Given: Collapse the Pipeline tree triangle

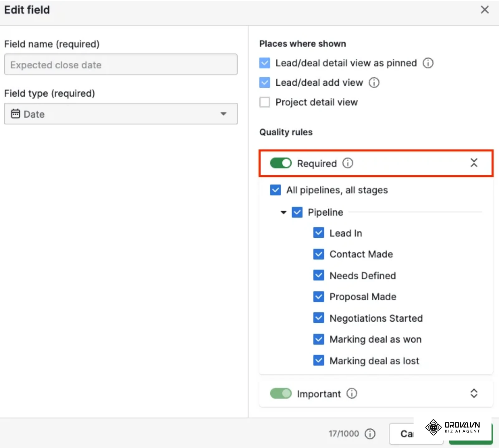Looking at the screenshot, I should pyautogui.click(x=283, y=212).
